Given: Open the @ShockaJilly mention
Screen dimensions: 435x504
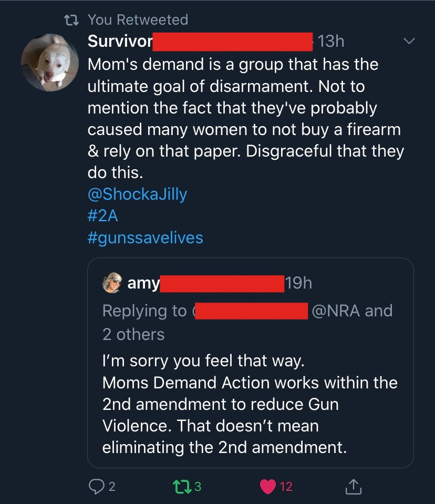Looking at the screenshot, I should click(137, 194).
